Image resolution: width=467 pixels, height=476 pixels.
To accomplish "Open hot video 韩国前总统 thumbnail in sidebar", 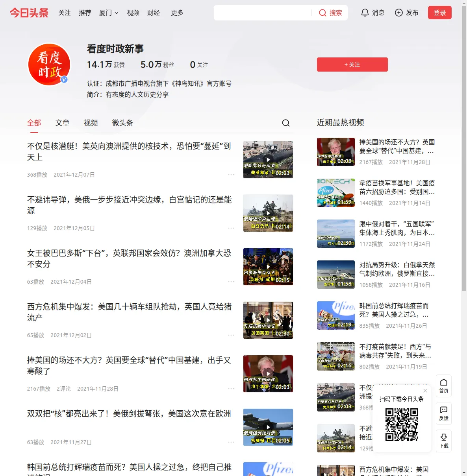I will pyautogui.click(x=336, y=315).
